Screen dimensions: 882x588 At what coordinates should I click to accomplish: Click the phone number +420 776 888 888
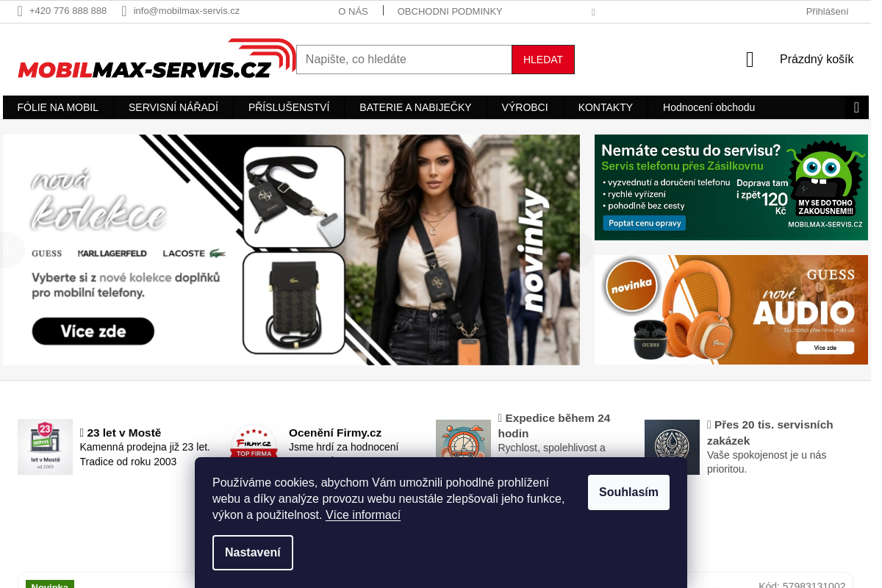[68, 11]
